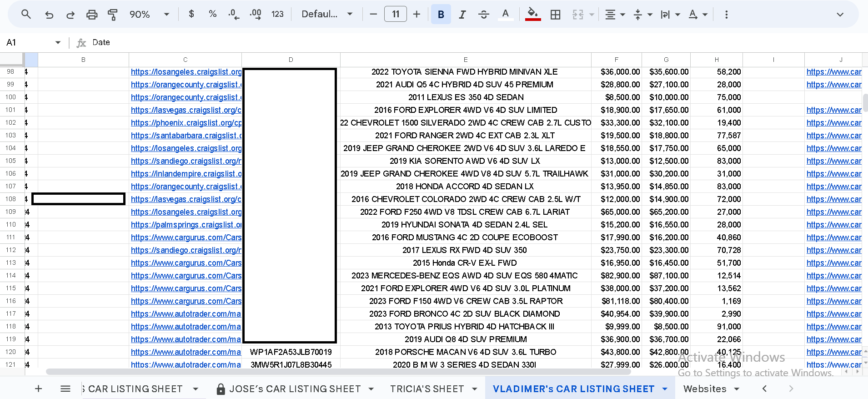The height and width of the screenshot is (399, 868).
Task: Open phoenix craigslist link in row 102
Action: point(186,123)
